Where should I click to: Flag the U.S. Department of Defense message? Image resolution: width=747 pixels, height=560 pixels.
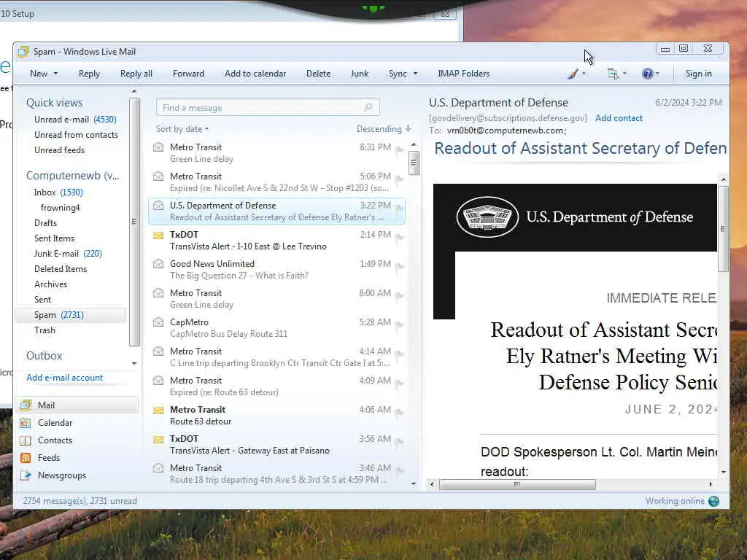[399, 209]
